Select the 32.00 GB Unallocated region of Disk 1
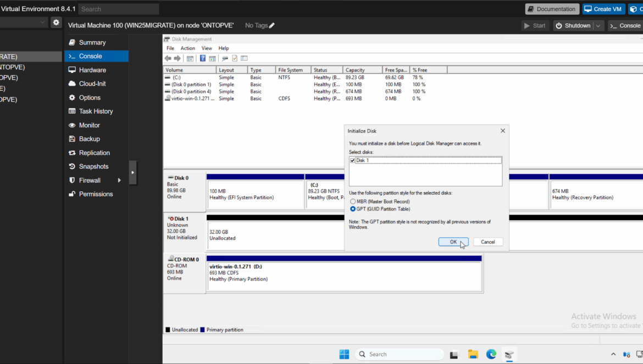 click(275, 235)
